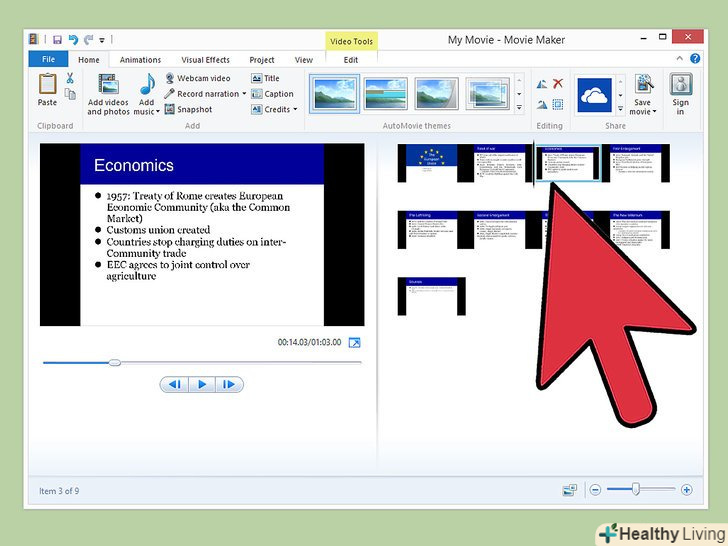Click the Copy icon
The height and width of the screenshot is (546, 728).
[70, 94]
